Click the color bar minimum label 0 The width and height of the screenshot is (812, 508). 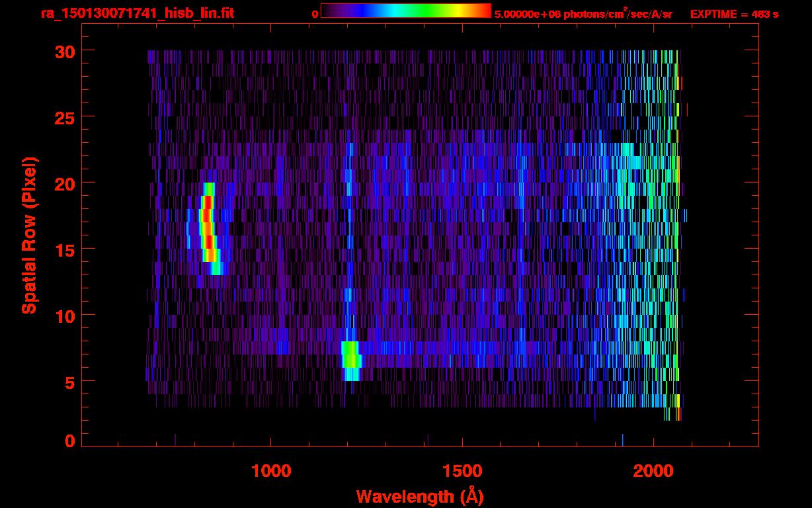point(315,14)
